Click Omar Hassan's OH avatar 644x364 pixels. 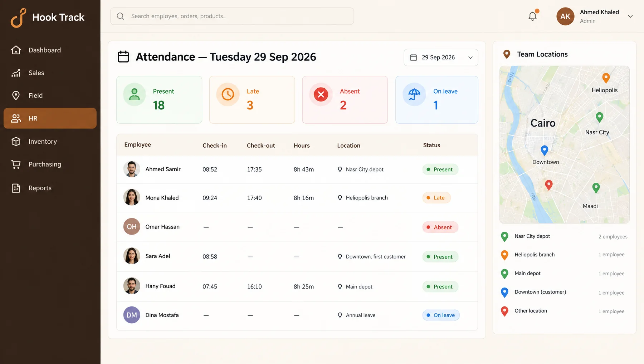pos(132,226)
